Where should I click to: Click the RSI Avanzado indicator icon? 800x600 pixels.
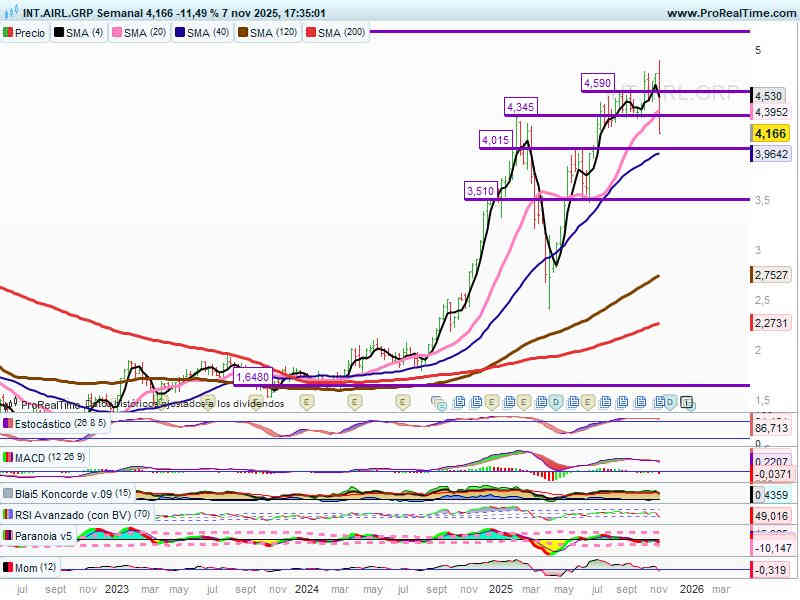8,515
